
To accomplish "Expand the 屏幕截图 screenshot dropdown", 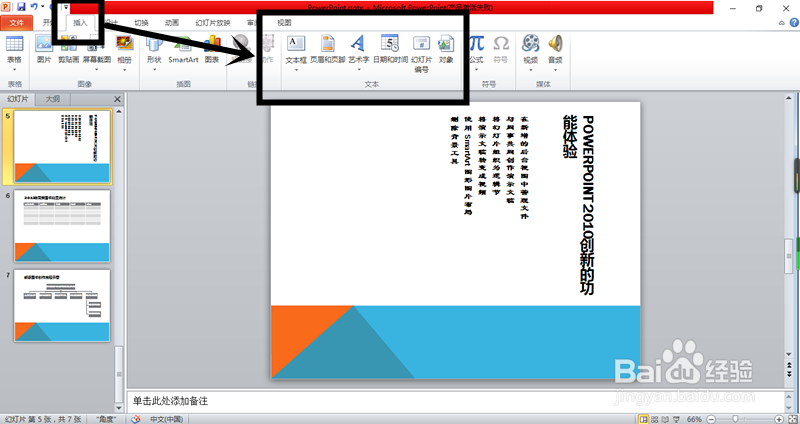I will 96,69.
